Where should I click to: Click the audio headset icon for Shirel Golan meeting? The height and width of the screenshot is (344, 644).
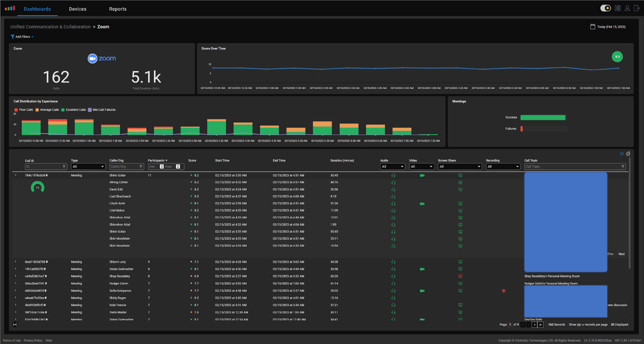(x=393, y=175)
